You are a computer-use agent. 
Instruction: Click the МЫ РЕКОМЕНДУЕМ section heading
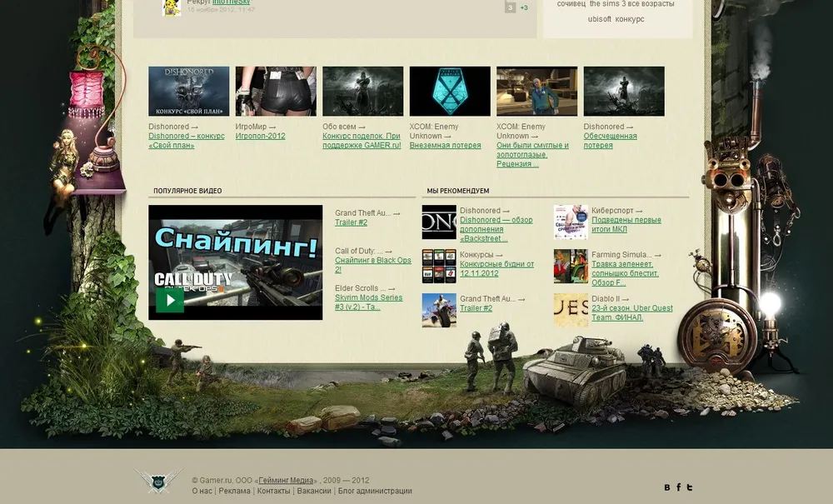[458, 191]
